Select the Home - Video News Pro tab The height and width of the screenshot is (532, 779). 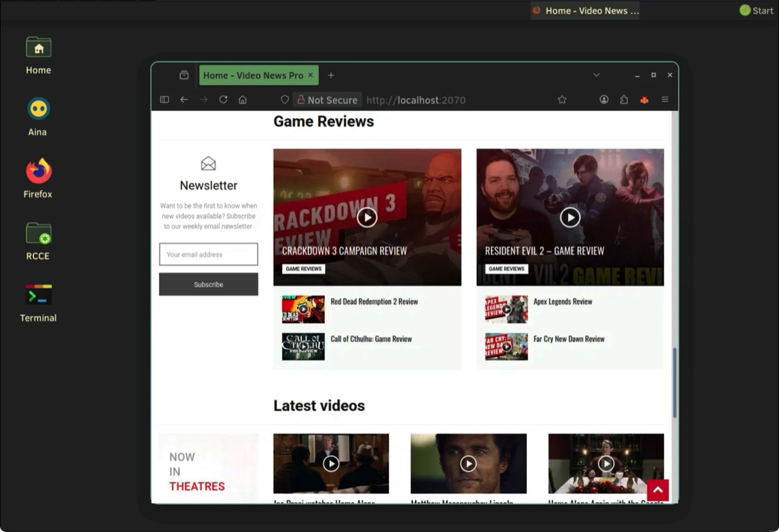253,75
